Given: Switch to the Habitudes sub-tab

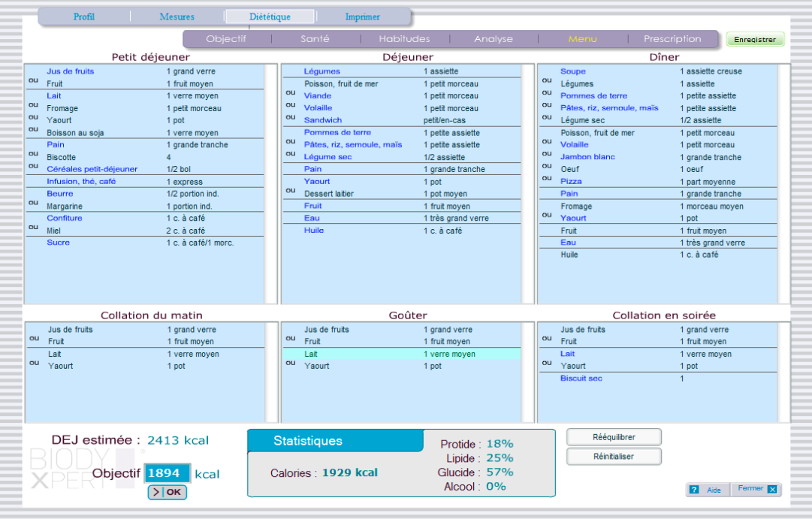Looking at the screenshot, I should click(x=404, y=39).
